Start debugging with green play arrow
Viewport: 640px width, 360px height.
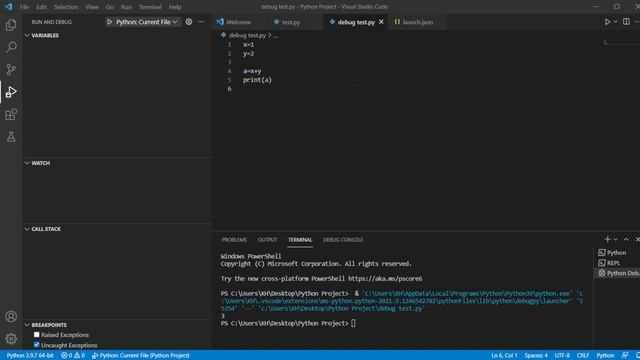pos(109,22)
